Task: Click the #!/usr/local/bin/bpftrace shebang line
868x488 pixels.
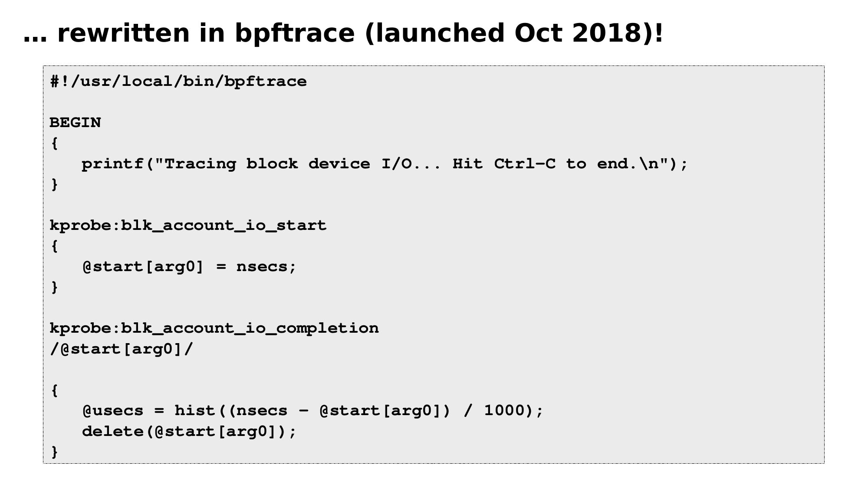Action: click(178, 82)
